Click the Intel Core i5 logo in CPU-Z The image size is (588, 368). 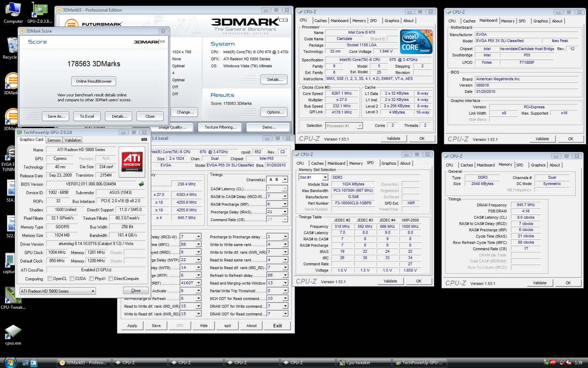[x=416, y=42]
